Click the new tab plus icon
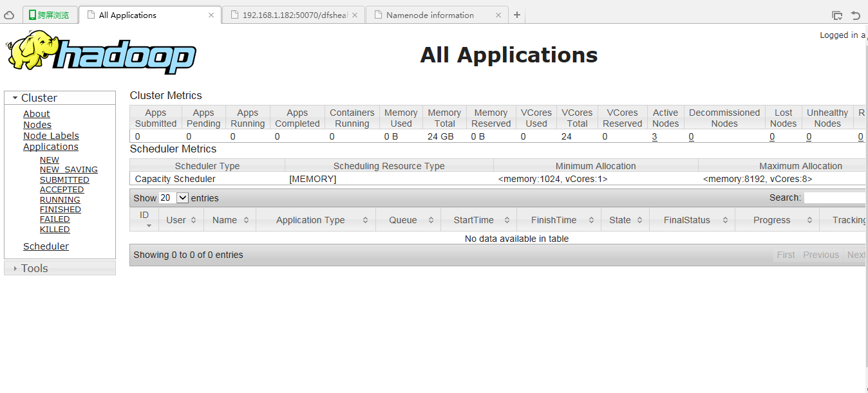Viewport: 868px width, 393px height. click(x=516, y=15)
